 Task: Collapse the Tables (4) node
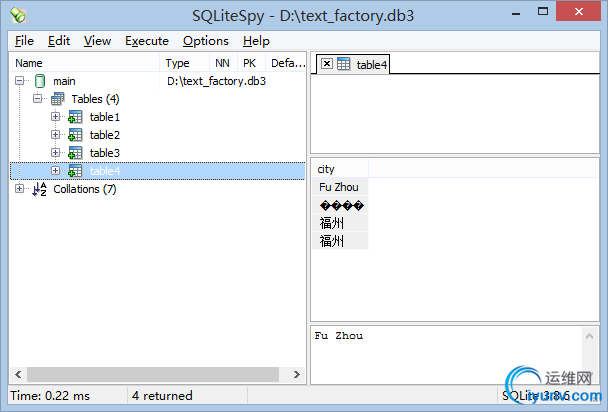[37, 98]
